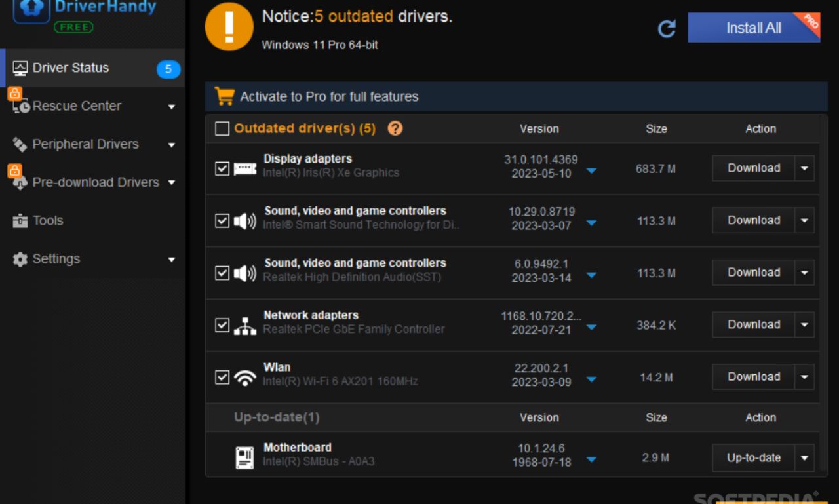
Task: Open the Pre-download Drivers section
Action: [x=92, y=183]
